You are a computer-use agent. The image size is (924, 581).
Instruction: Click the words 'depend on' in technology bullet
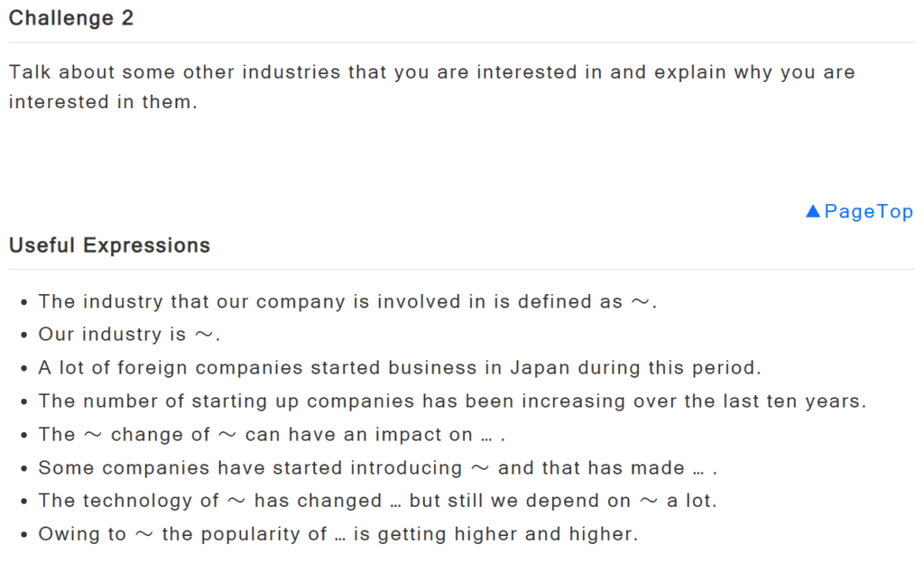point(578,501)
